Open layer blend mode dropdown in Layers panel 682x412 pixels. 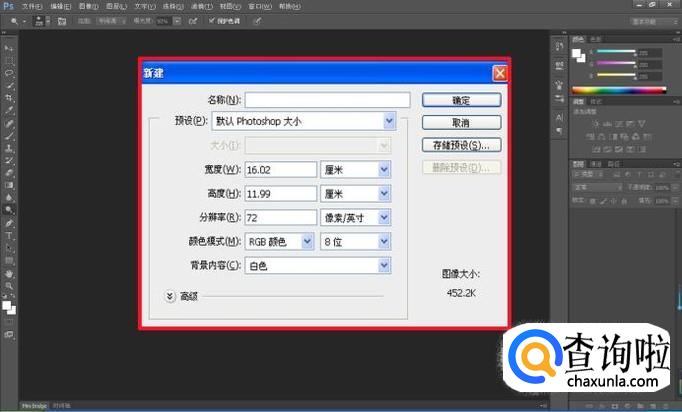pos(597,188)
